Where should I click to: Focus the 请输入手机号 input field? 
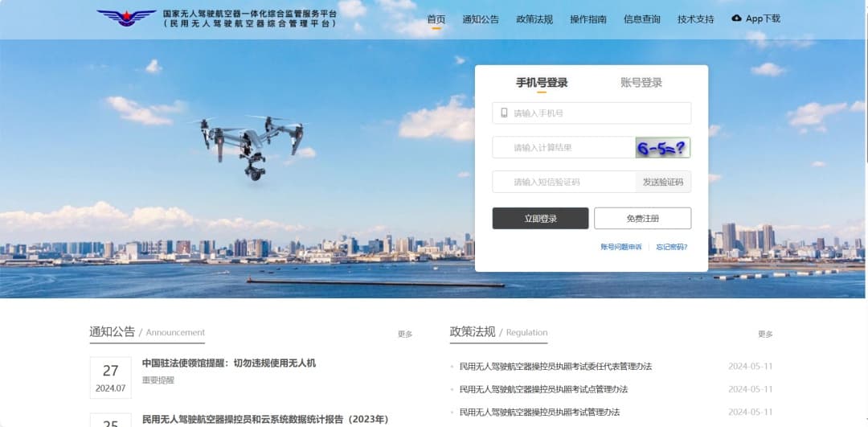[x=592, y=113]
